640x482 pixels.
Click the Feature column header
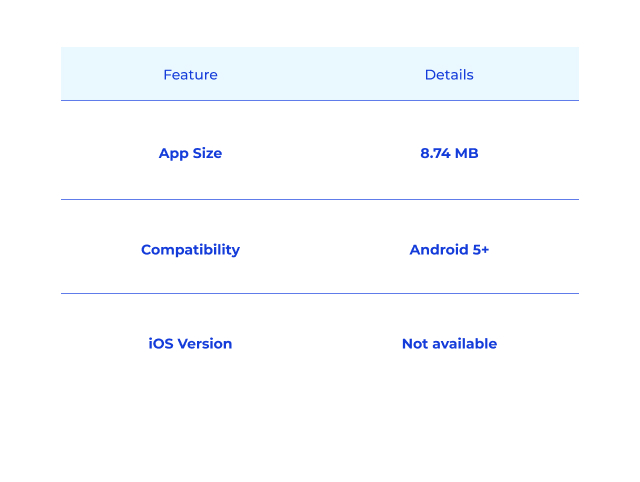click(x=190, y=75)
